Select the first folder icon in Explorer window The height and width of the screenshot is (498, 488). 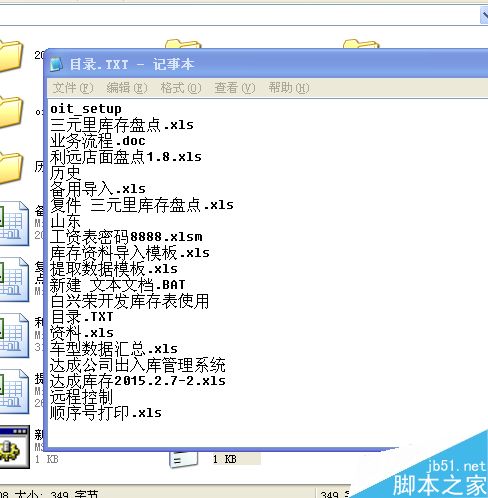click(11, 56)
